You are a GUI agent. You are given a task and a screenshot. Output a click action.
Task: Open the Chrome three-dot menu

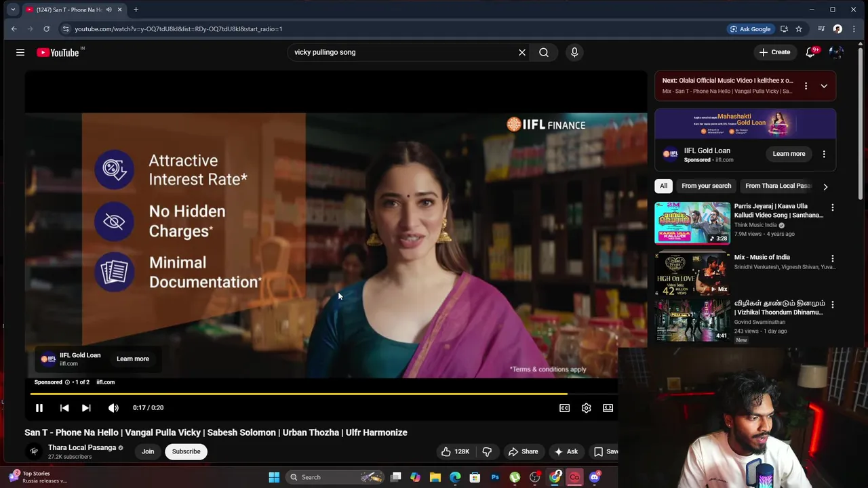tap(853, 29)
